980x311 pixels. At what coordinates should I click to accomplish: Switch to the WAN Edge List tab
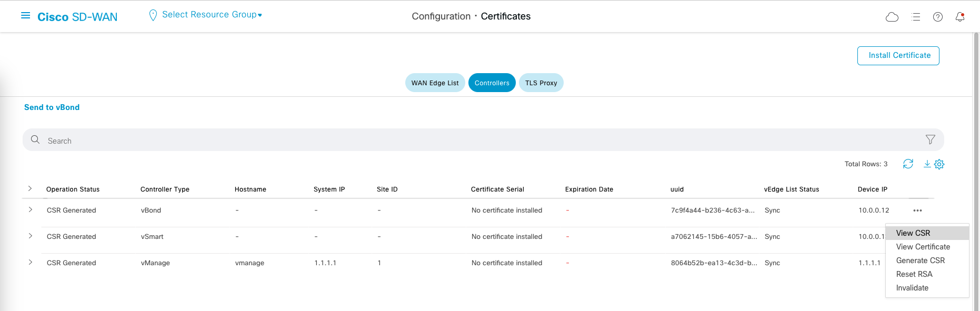pos(435,83)
